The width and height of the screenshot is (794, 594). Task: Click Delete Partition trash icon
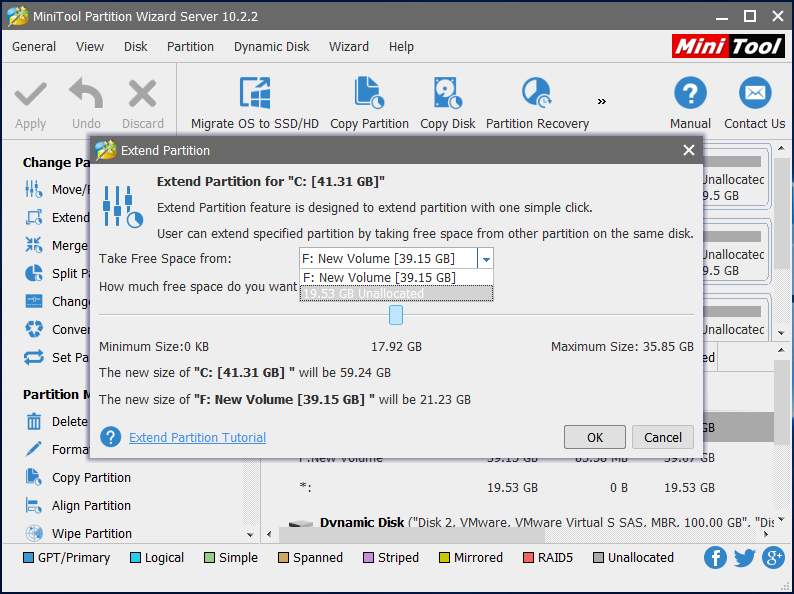point(34,421)
